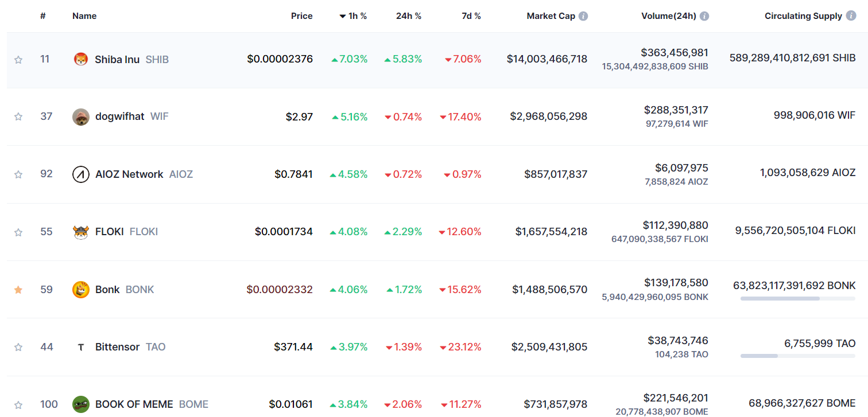Click Shiba Inu 1h change 7.03%
Viewport: 868px width, 417px height.
click(x=350, y=59)
